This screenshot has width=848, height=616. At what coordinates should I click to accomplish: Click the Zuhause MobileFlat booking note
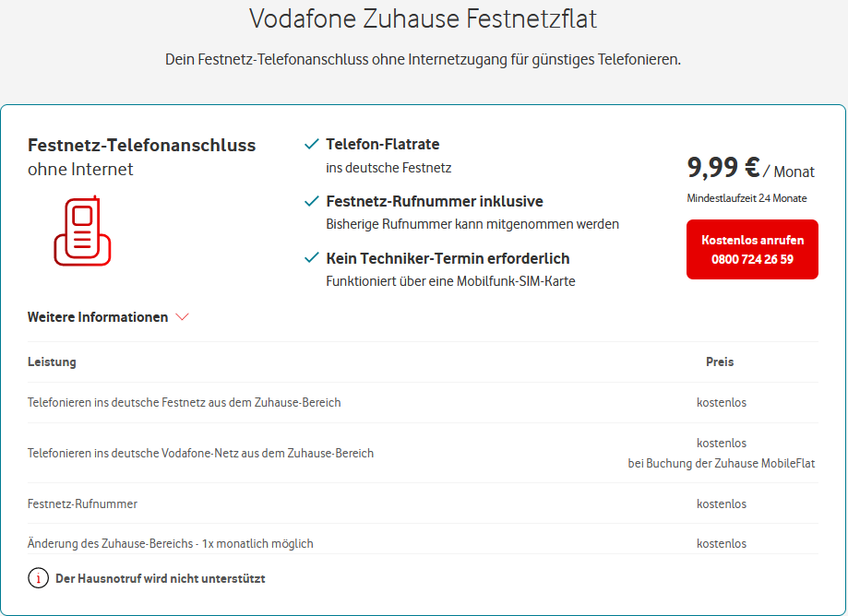721,464
